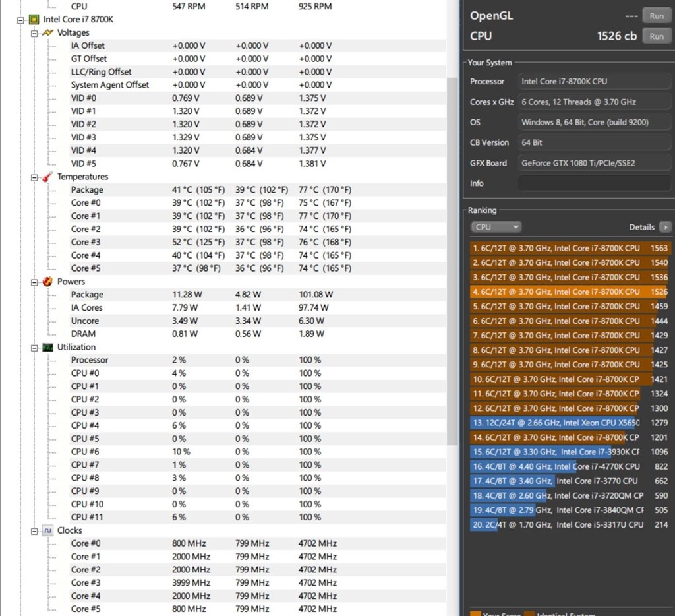Image resolution: width=675 pixels, height=616 pixels.
Task: Select the IA Cores power row
Action: pos(258,307)
